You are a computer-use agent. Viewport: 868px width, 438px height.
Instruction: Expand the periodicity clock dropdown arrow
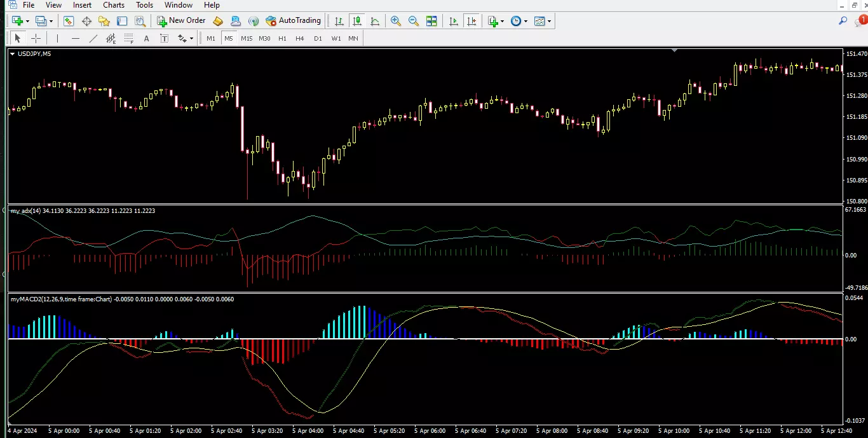526,21
